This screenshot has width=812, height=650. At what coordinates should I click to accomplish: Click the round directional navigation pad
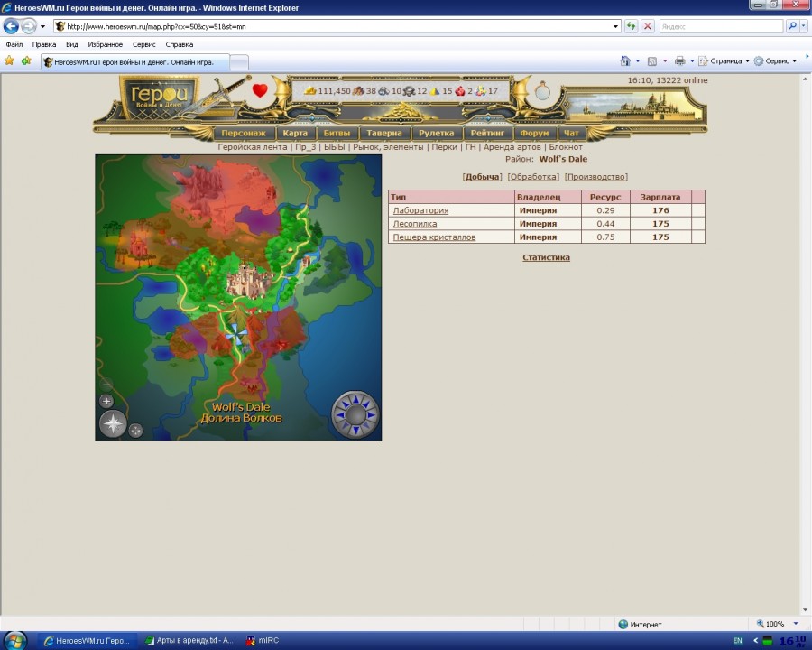355,414
